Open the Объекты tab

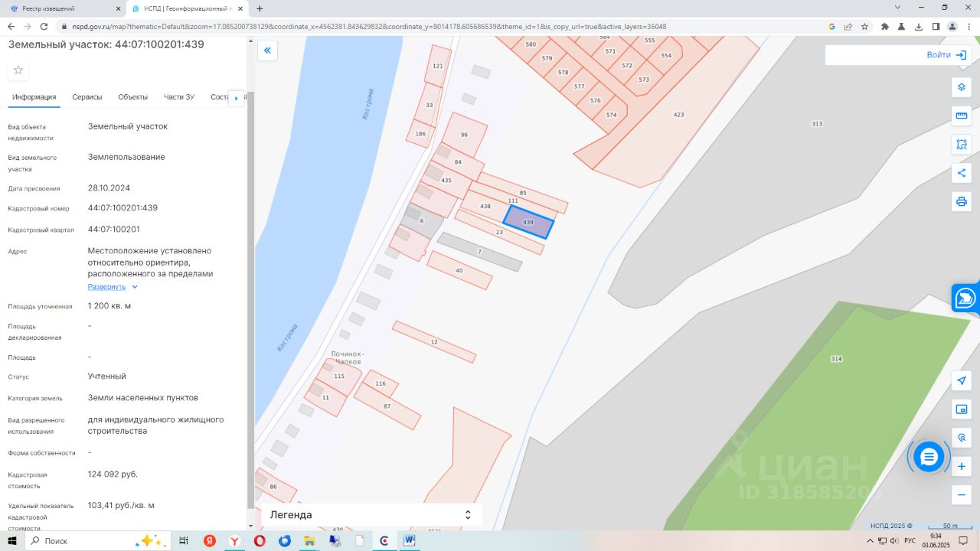pyautogui.click(x=133, y=97)
